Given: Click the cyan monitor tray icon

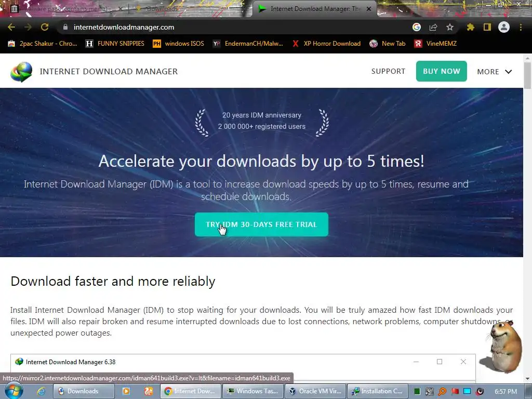Looking at the screenshot, I should [x=467, y=391].
